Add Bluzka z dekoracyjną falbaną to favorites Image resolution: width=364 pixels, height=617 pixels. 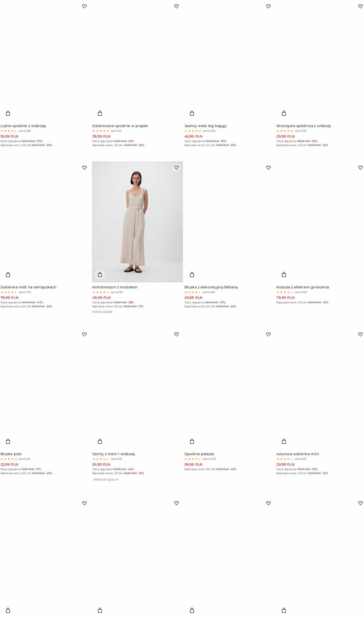(268, 168)
